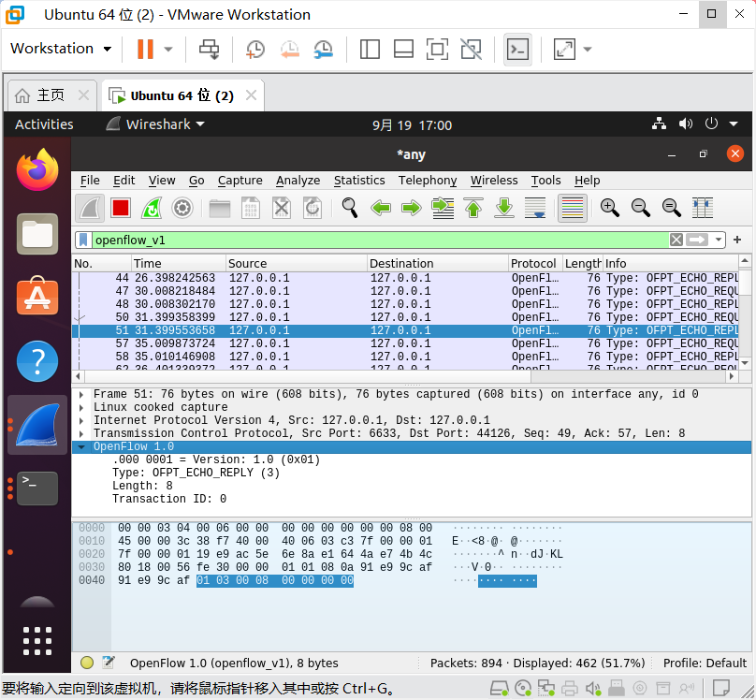Screen dimensions: 756x700
Task: Open Terminal from the dock
Action: 37,489
